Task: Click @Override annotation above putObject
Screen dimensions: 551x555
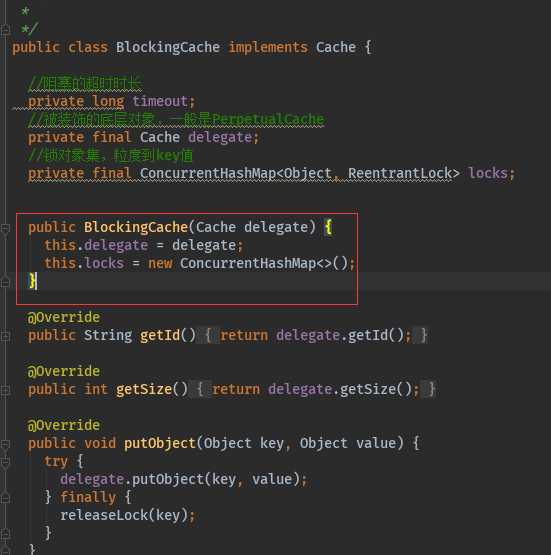Action: [x=64, y=425]
